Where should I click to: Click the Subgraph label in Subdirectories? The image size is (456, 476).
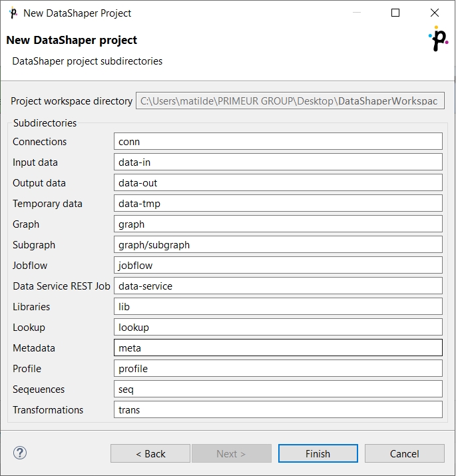coord(34,245)
